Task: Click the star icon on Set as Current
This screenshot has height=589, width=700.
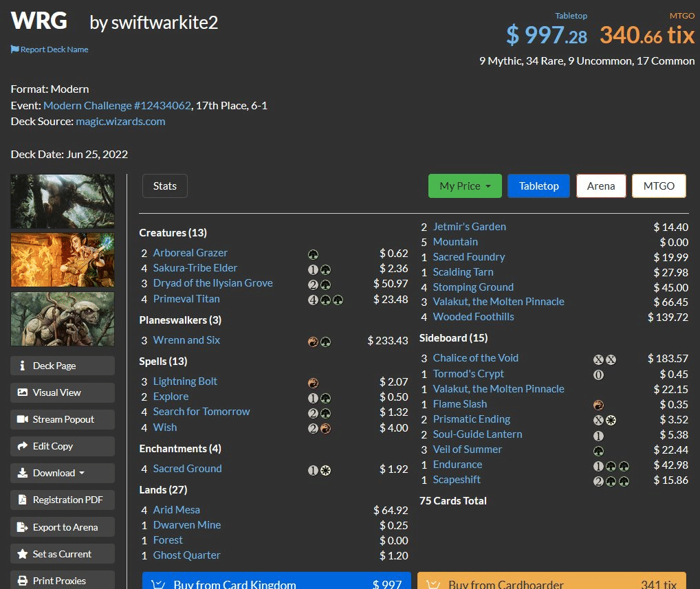Action: point(23,554)
